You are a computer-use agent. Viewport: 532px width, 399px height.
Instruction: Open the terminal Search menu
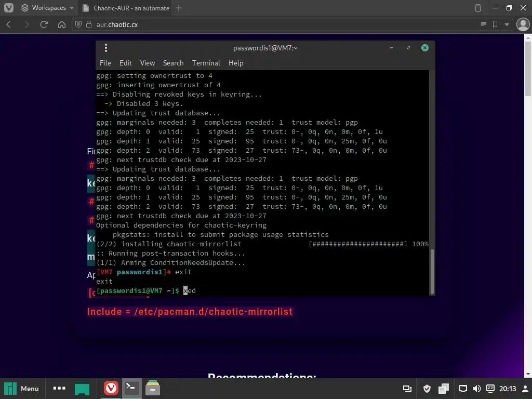(x=173, y=63)
